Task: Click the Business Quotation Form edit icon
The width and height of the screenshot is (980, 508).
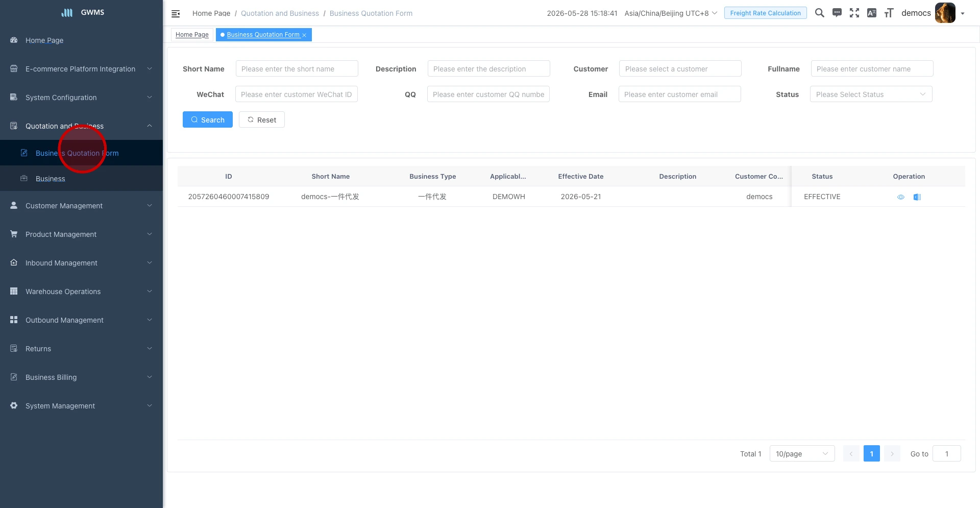Action: point(24,153)
